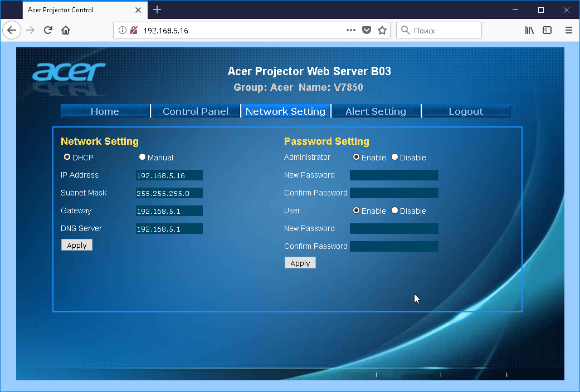Select the Acer Projector Control browser tab
The height and width of the screenshot is (392, 580).
click(x=85, y=10)
